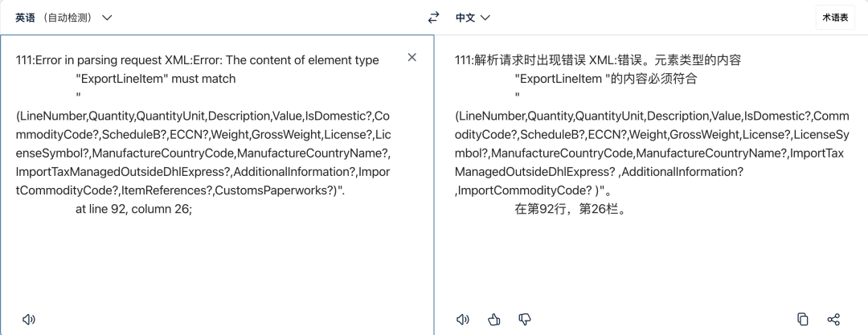
Task: Rate translation with thumbs down
Action: (525, 319)
